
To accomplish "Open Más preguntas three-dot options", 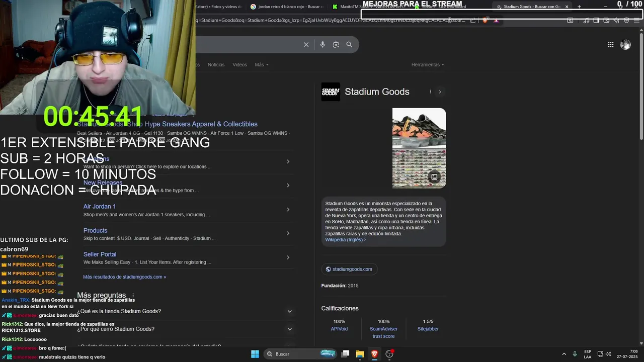I will pos(133,296).
